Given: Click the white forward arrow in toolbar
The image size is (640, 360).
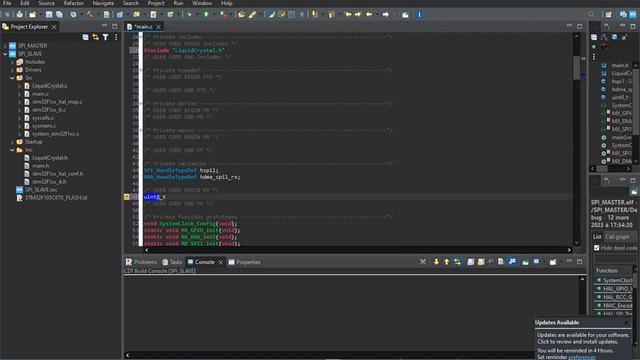Looking at the screenshot, I should [x=385, y=14].
